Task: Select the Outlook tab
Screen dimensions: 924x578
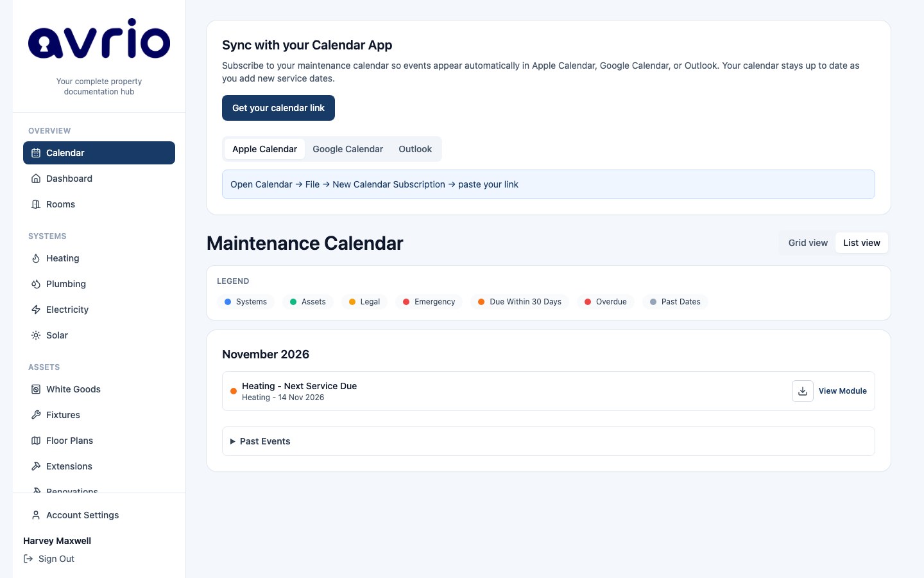Action: click(x=415, y=149)
